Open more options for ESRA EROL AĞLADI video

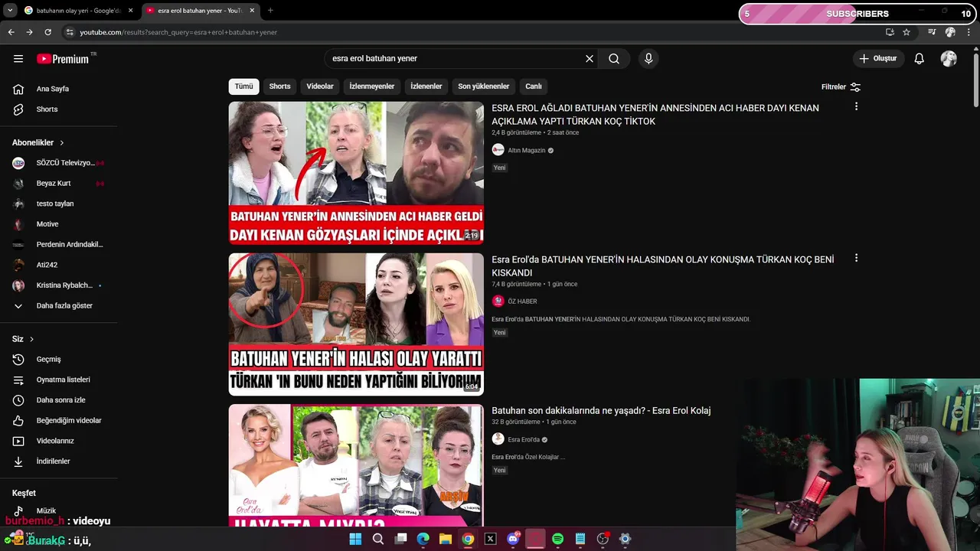(x=856, y=107)
